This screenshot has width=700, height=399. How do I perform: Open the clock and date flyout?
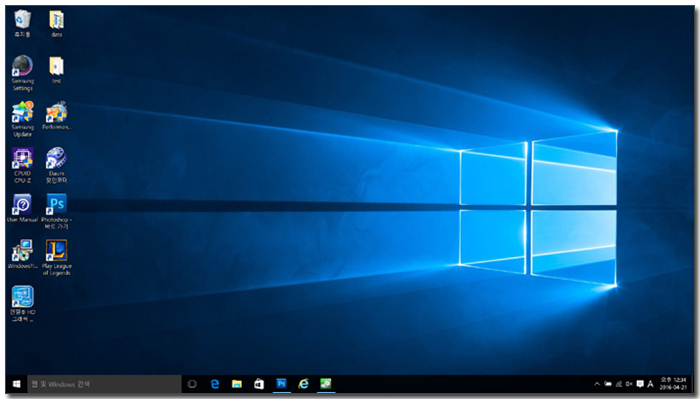pos(673,384)
